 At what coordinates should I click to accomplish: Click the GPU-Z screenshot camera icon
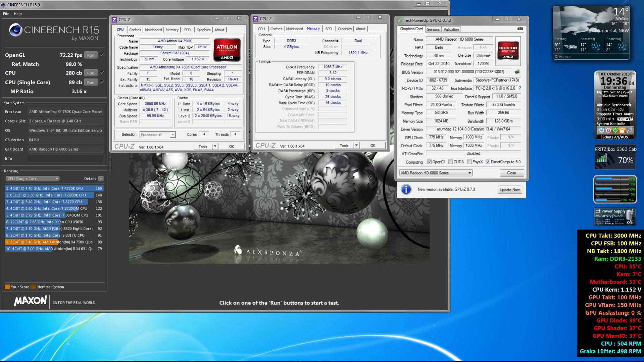(520, 29)
